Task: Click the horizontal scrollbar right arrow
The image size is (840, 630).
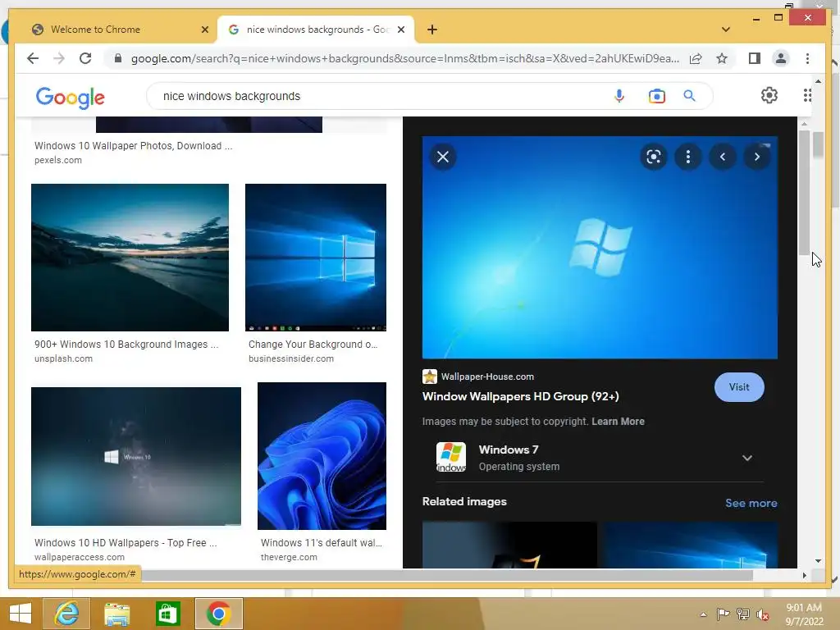Action: click(804, 575)
